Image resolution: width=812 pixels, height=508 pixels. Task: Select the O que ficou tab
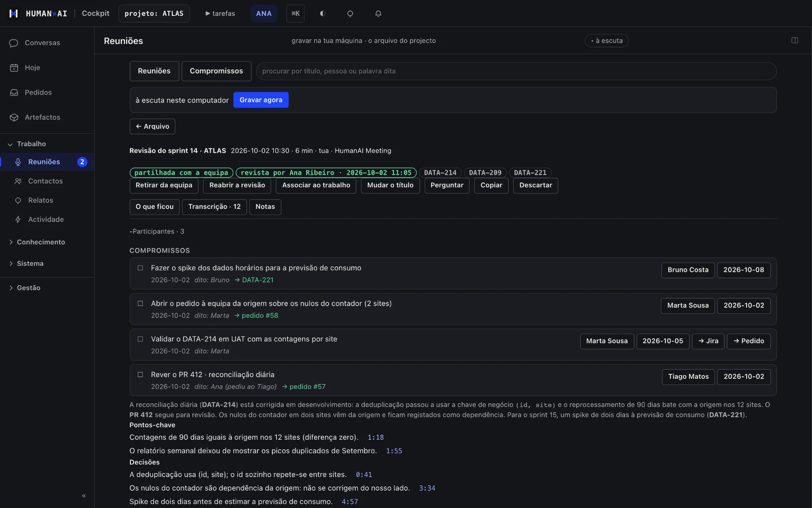(155, 207)
